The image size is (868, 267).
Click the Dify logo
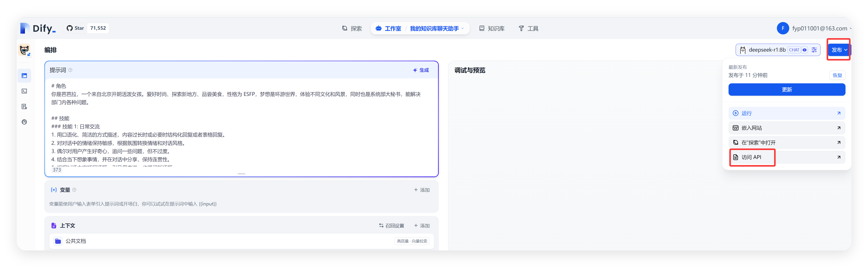(38, 28)
